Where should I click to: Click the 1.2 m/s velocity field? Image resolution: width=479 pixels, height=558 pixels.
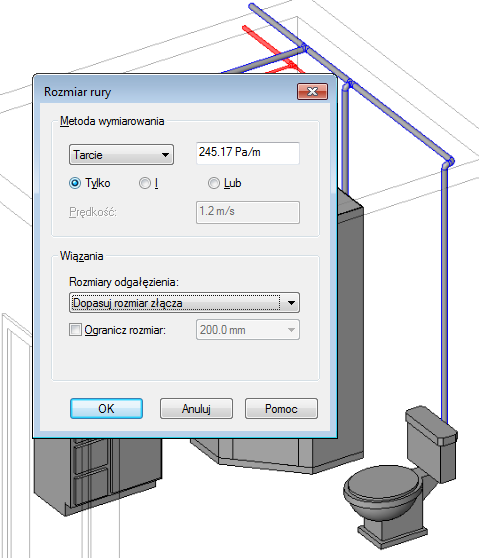tap(248, 212)
